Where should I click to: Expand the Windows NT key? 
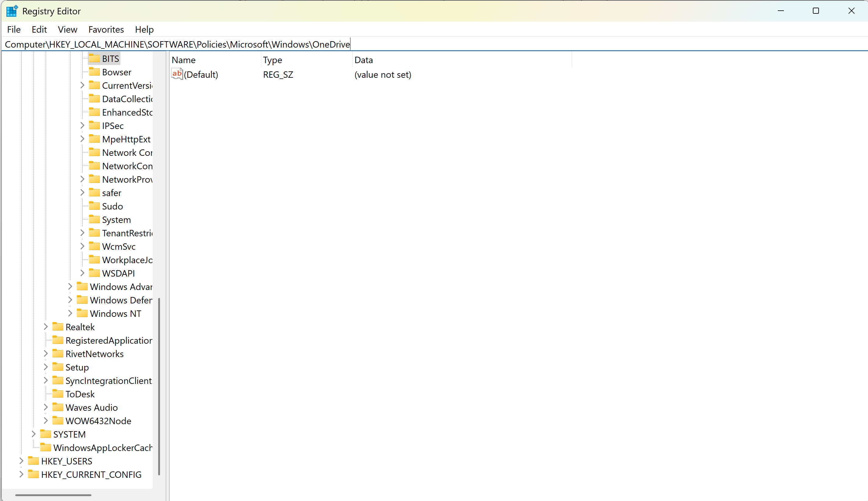(70, 313)
